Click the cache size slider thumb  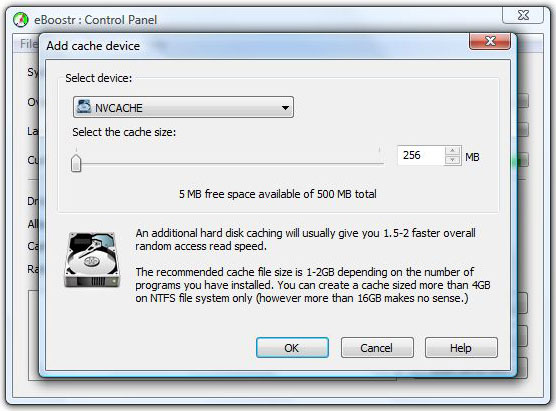click(x=76, y=163)
